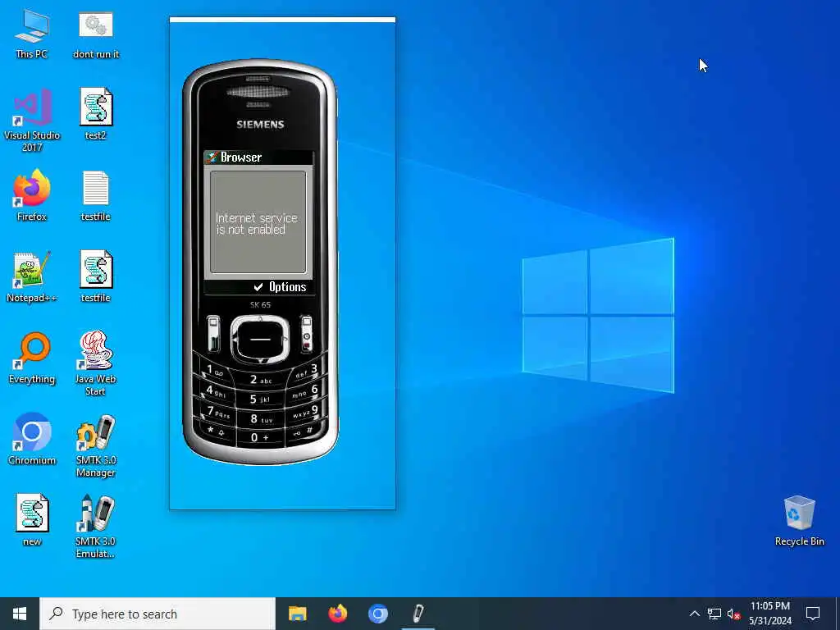Viewport: 840px width, 630px height.
Task: Click the muted volume tray icon
Action: (733, 614)
